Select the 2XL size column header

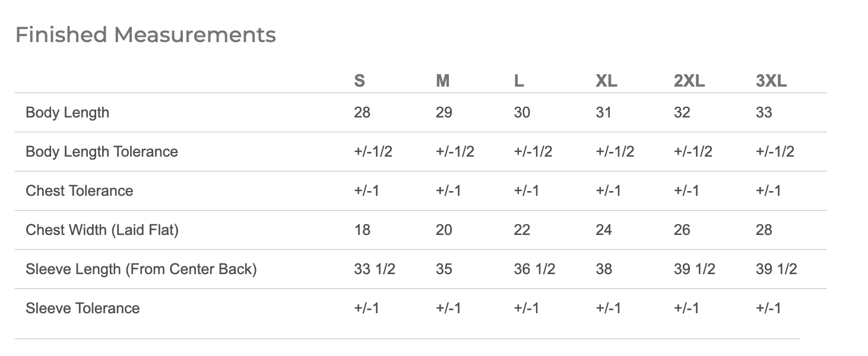tap(689, 81)
